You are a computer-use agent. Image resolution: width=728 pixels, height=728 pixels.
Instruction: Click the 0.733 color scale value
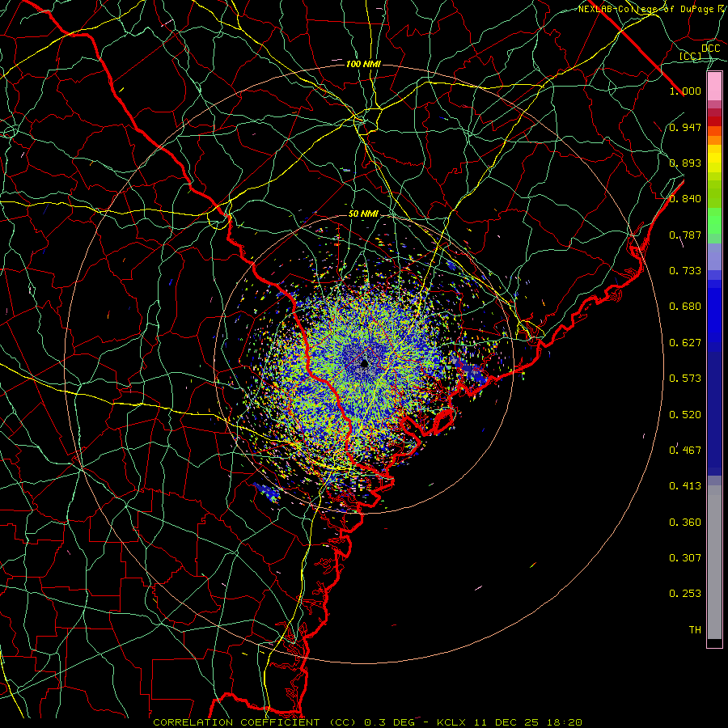pos(685,271)
